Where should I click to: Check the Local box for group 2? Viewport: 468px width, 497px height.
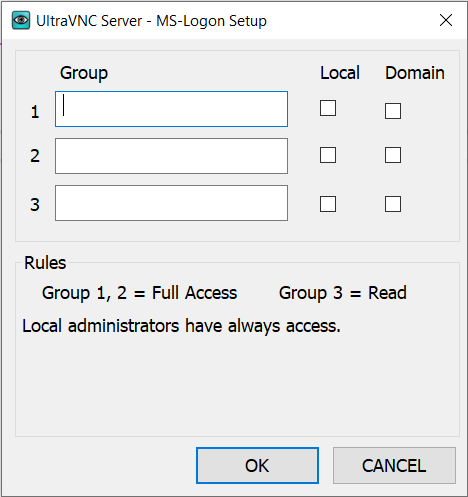point(328,155)
